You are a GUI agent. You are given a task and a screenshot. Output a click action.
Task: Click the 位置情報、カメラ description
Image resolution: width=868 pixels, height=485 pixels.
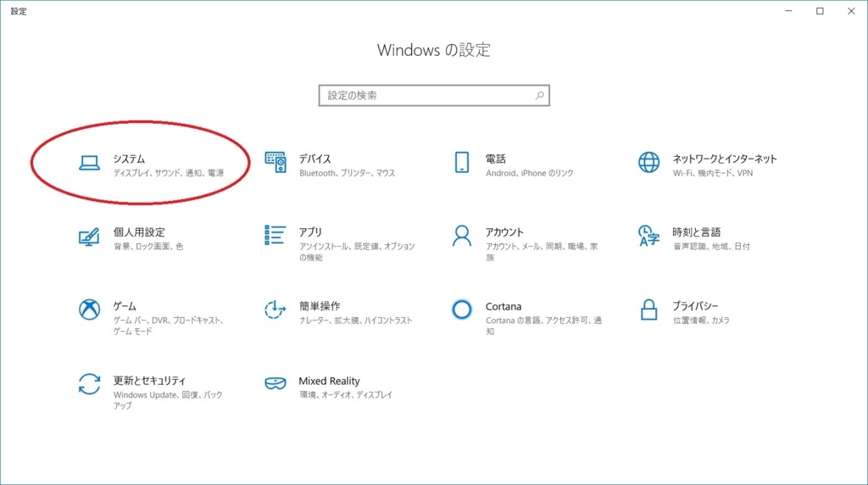pos(701,321)
